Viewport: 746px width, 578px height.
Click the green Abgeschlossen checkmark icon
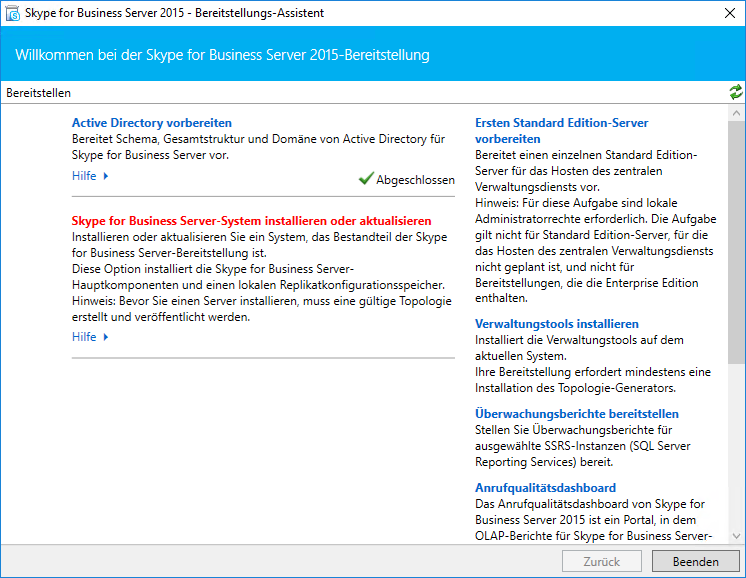pos(365,179)
